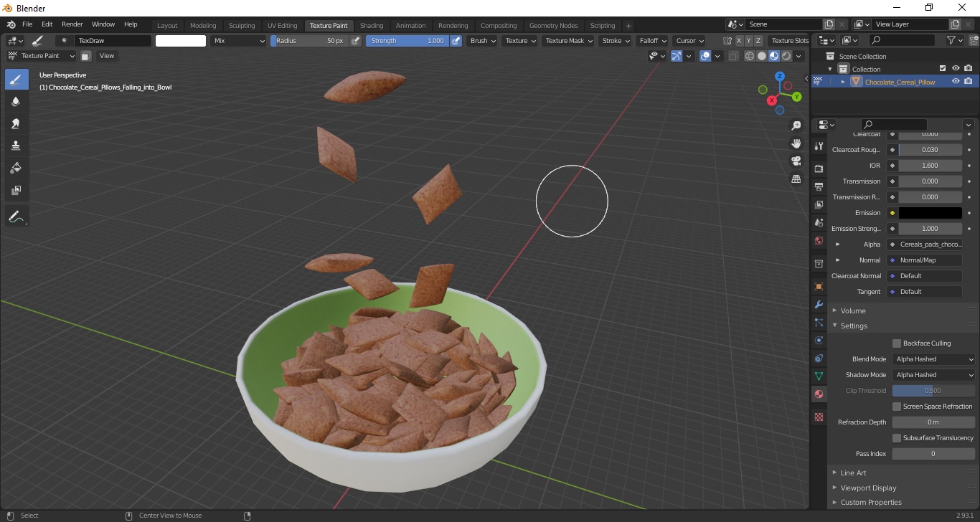The width and height of the screenshot is (980, 522).
Task: Open the Texture Mask settings
Action: pos(569,41)
